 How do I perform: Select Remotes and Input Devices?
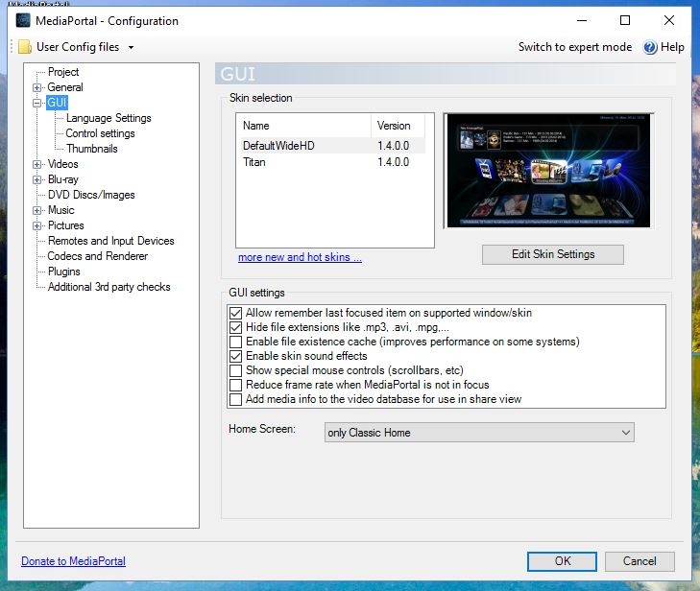tap(111, 241)
